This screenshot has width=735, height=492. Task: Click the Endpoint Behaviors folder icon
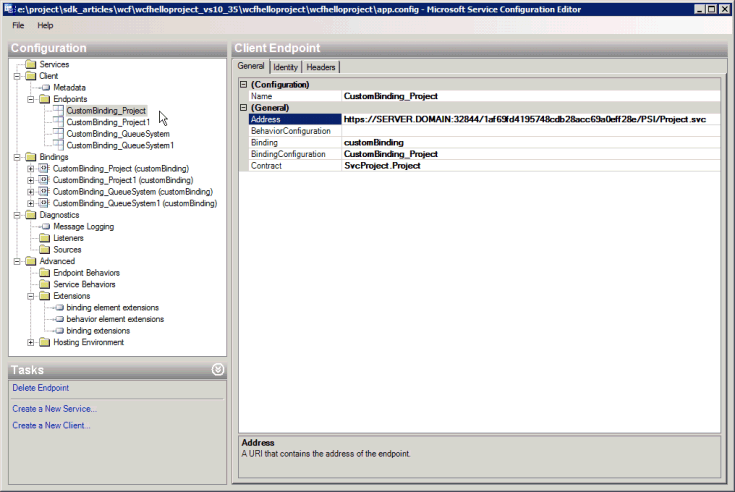(45, 273)
